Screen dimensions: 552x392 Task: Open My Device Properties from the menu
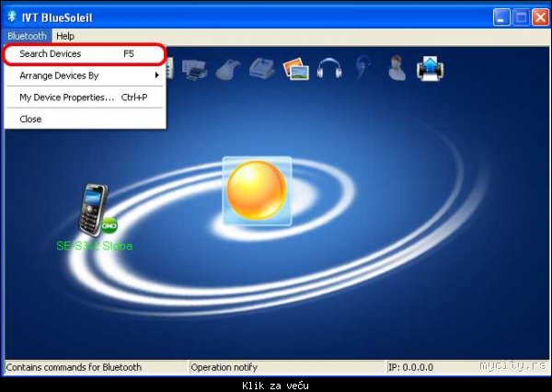click(84, 98)
